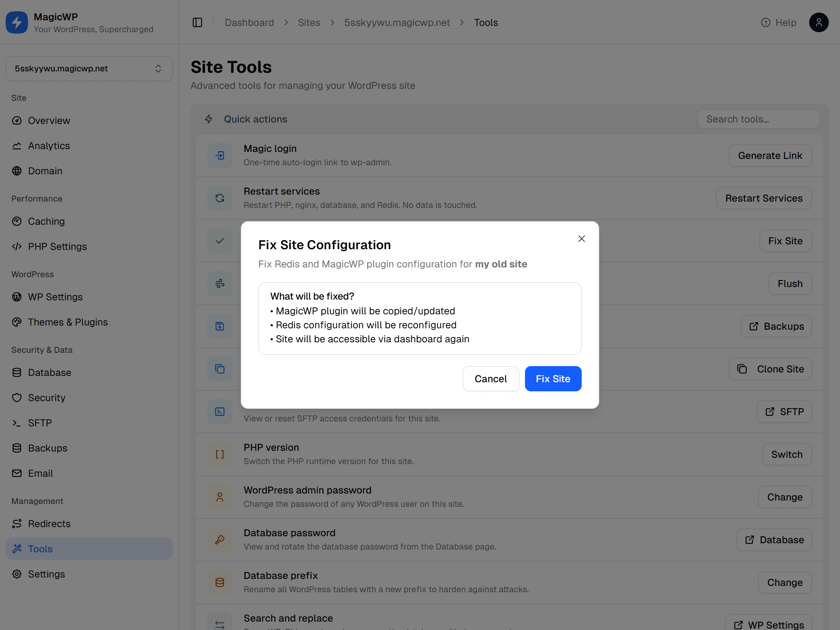Click the copy icon in Clone Site row
The height and width of the screenshot is (630, 840).
point(220,369)
